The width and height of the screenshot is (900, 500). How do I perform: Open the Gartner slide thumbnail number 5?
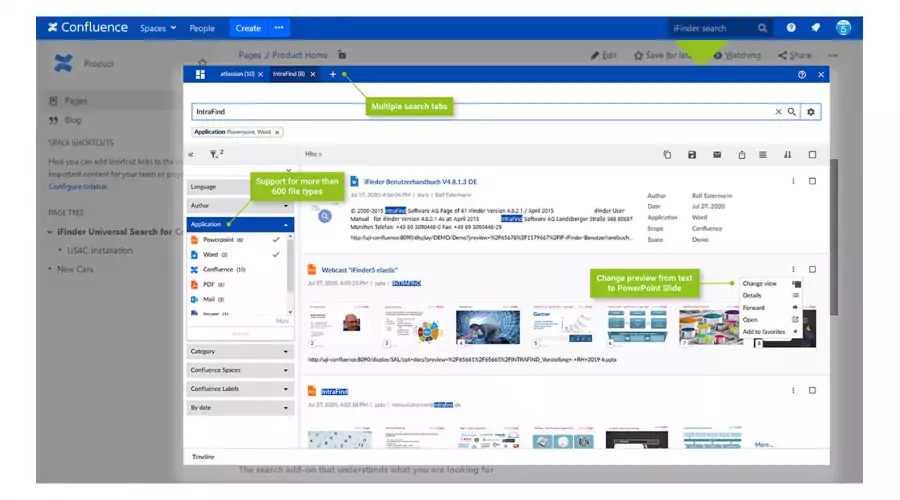[x=563, y=325]
